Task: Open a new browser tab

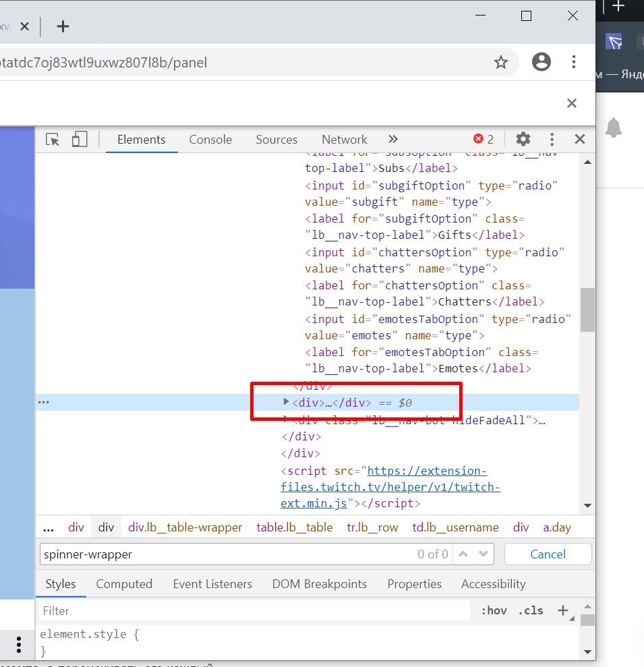Action: pos(63,26)
